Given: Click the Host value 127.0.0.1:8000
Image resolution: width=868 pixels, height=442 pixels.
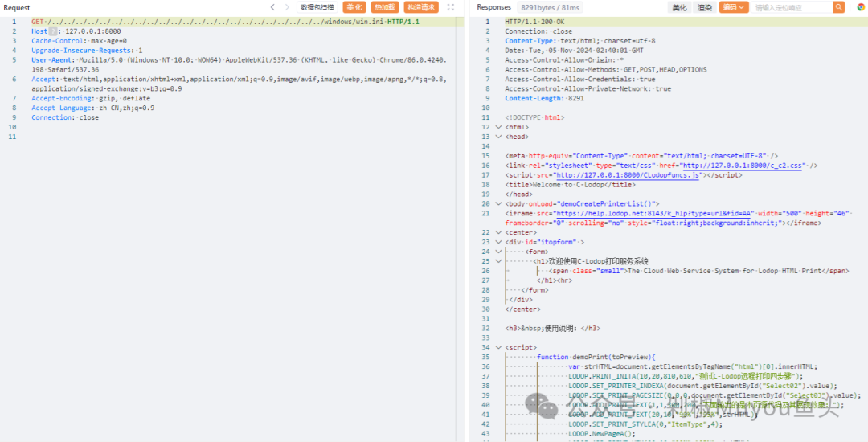Looking at the screenshot, I should coord(93,31).
